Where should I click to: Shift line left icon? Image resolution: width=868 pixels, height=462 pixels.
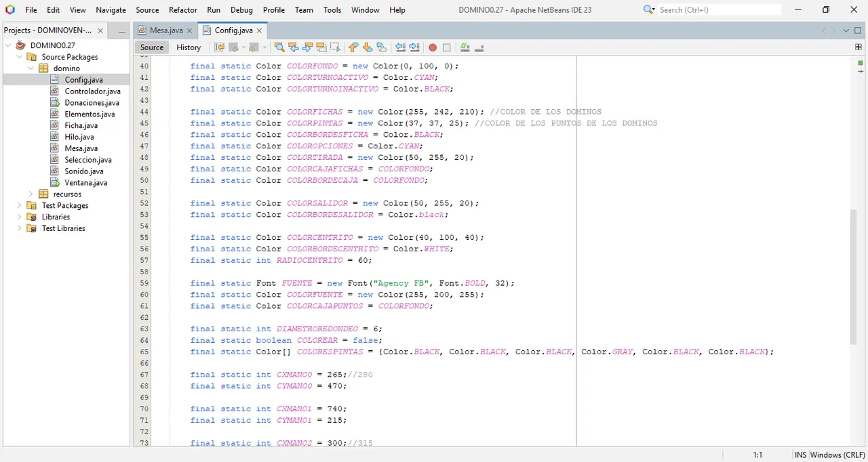coord(400,47)
